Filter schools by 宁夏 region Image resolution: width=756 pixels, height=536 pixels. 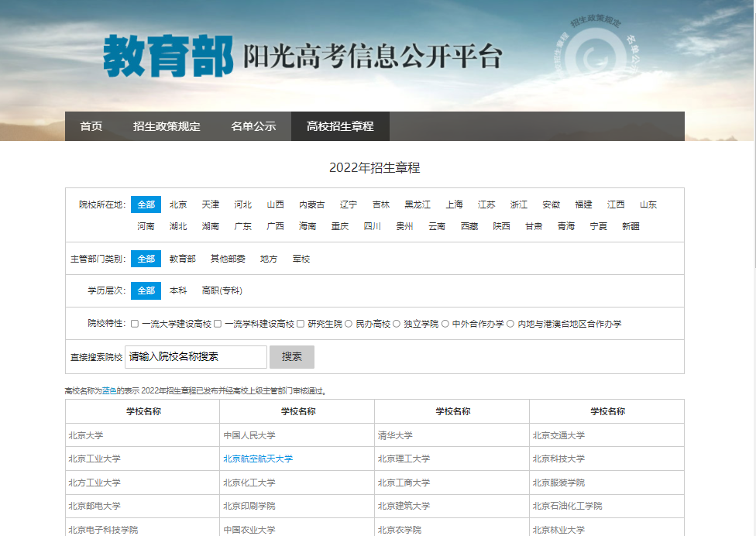pyautogui.click(x=598, y=226)
